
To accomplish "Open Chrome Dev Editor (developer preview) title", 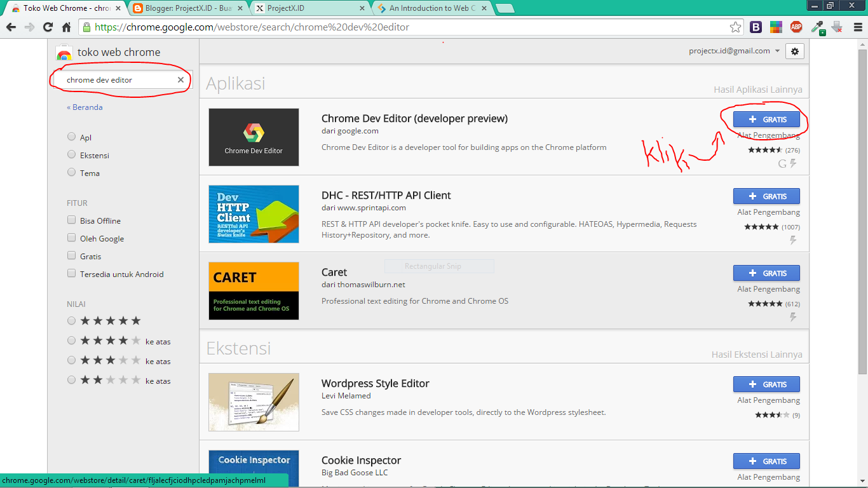I will pos(414,119).
